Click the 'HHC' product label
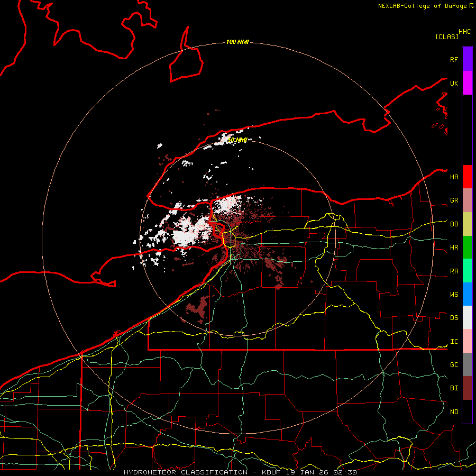The image size is (476, 476). pos(464,32)
